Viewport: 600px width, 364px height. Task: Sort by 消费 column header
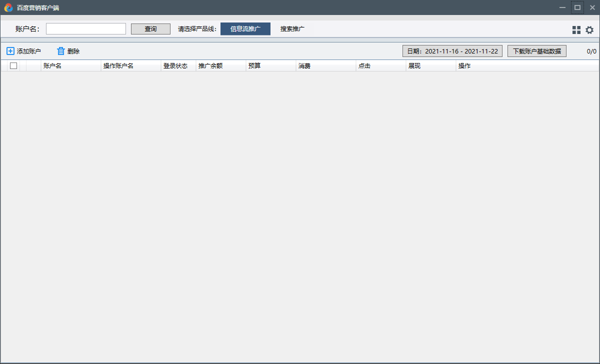point(304,65)
